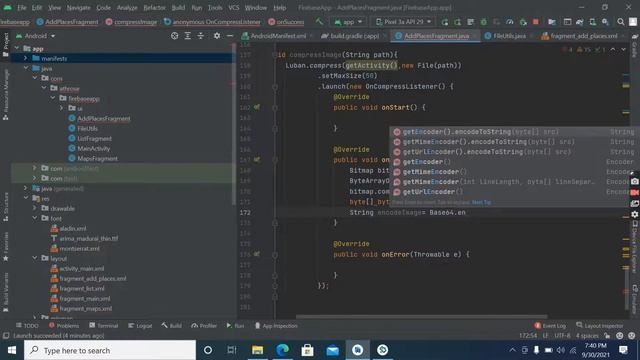Collapse the firebaseapp package node
The width and height of the screenshot is (640, 360).
click(x=53, y=98)
